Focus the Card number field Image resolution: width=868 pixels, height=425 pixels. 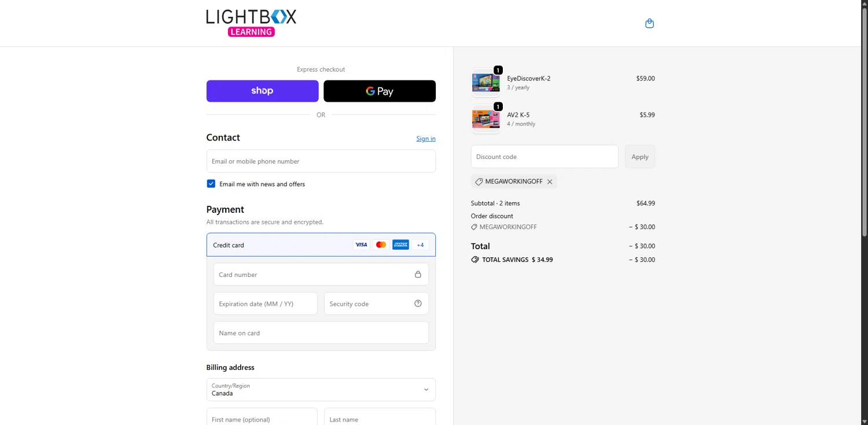pos(321,275)
